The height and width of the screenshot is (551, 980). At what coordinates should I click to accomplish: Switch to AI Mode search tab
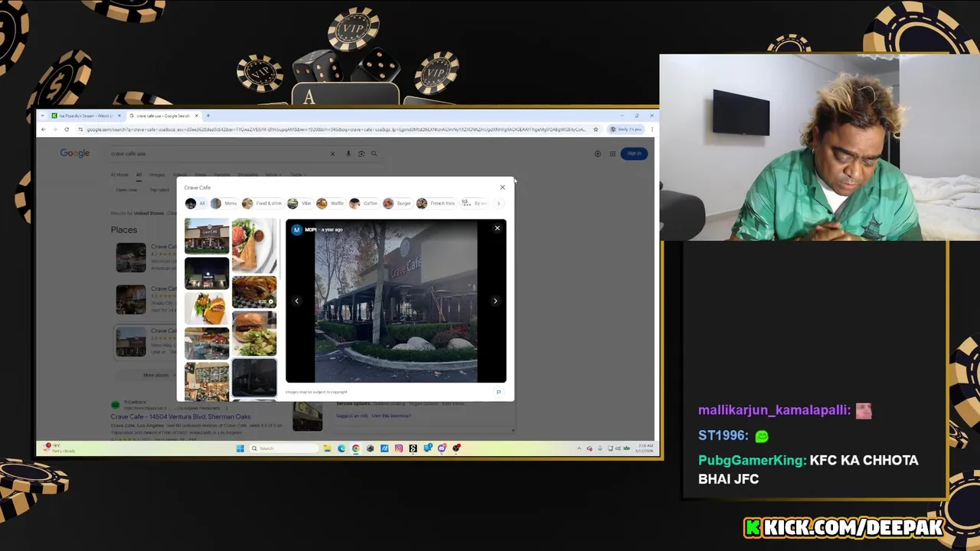tap(119, 174)
